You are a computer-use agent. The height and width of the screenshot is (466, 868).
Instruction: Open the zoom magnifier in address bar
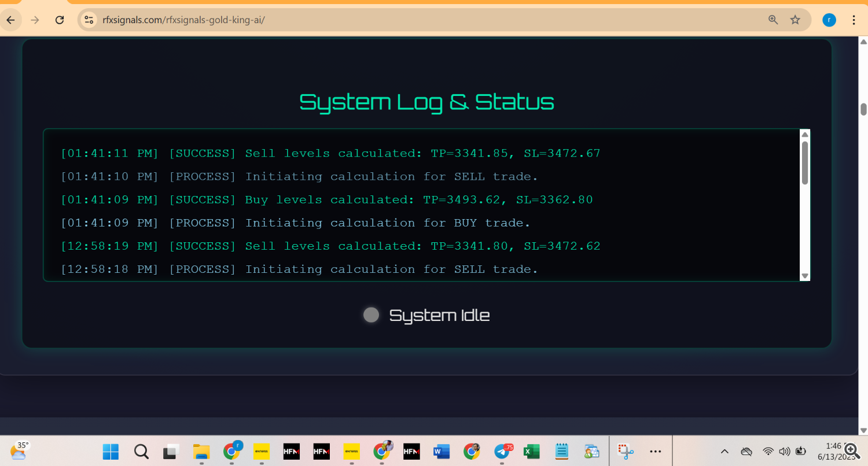pos(773,20)
